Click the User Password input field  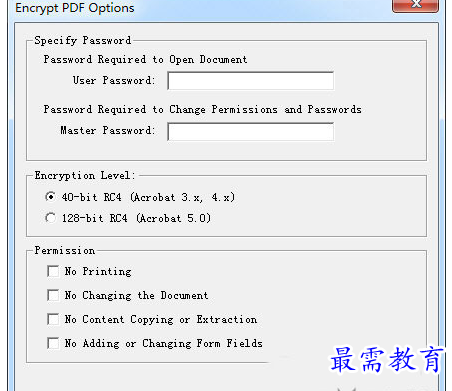click(x=250, y=81)
